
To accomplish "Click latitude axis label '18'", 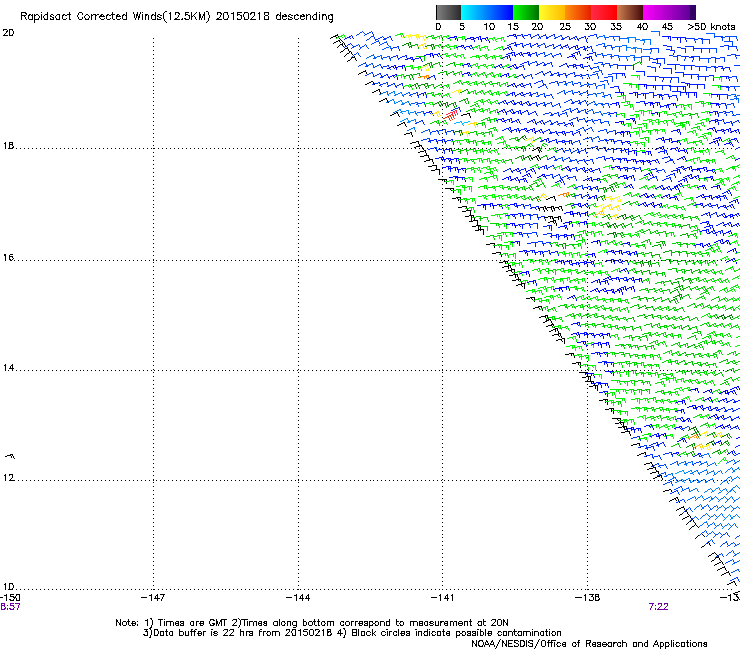I will [x=8, y=145].
